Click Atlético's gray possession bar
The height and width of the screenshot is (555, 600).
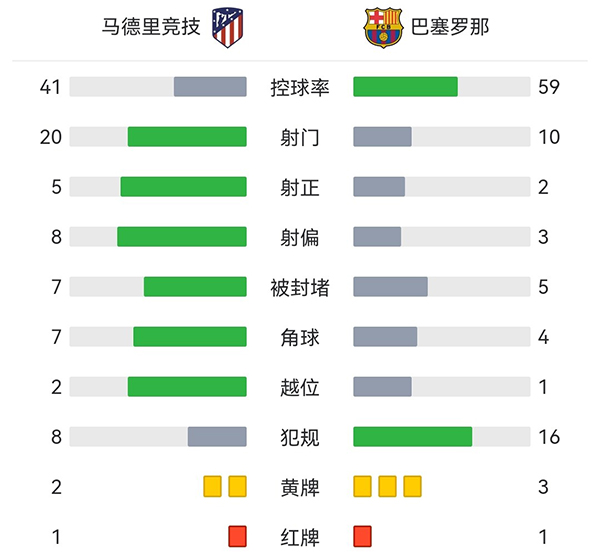[210, 87]
